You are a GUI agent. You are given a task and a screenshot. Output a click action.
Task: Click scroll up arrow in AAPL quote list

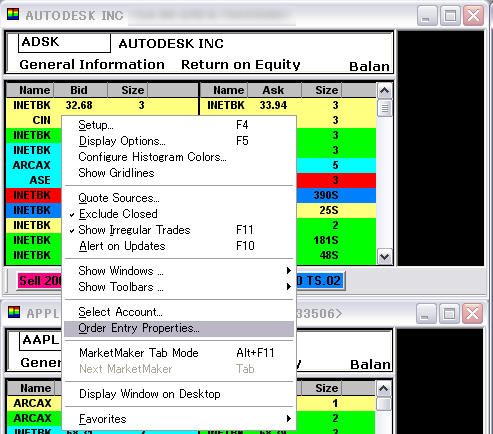click(x=384, y=388)
